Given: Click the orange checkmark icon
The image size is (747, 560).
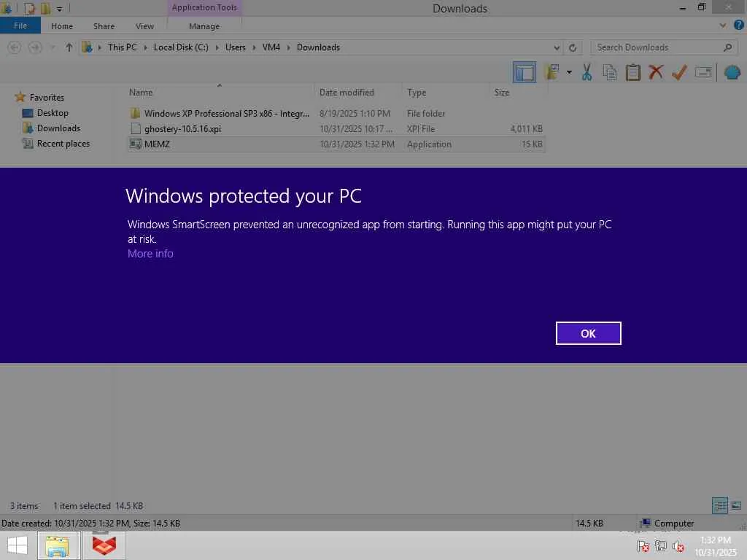Looking at the screenshot, I should 679,72.
